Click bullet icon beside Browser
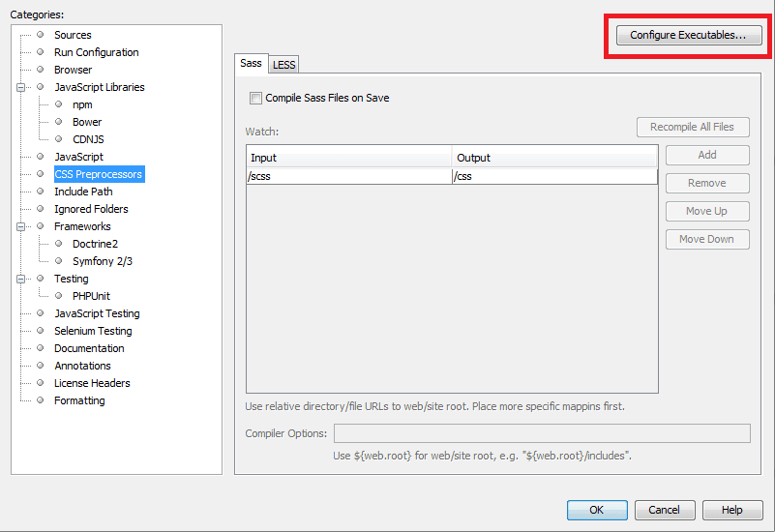Viewport: 775px width, 532px height. tap(41, 69)
